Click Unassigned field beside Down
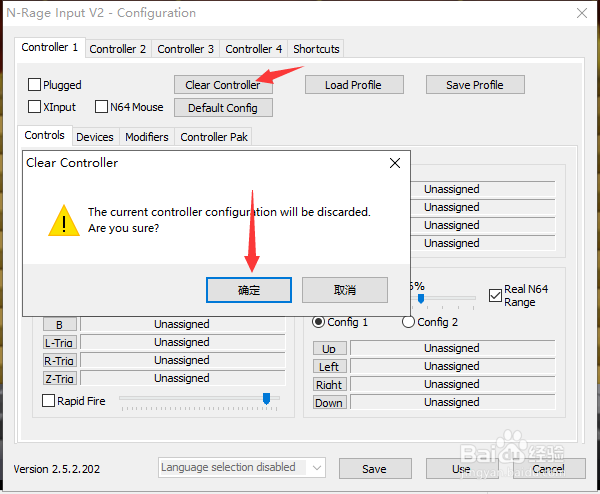The height and width of the screenshot is (494, 600). click(452, 402)
